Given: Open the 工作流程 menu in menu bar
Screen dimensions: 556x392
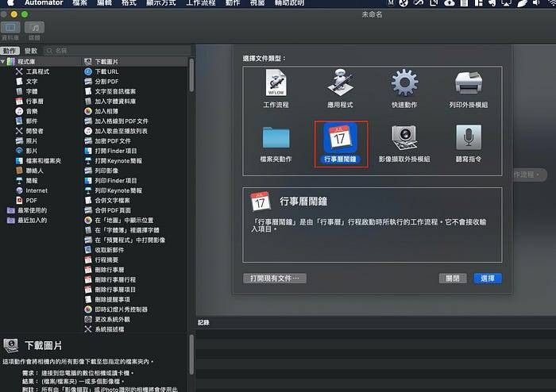Looking at the screenshot, I should coord(201,3).
